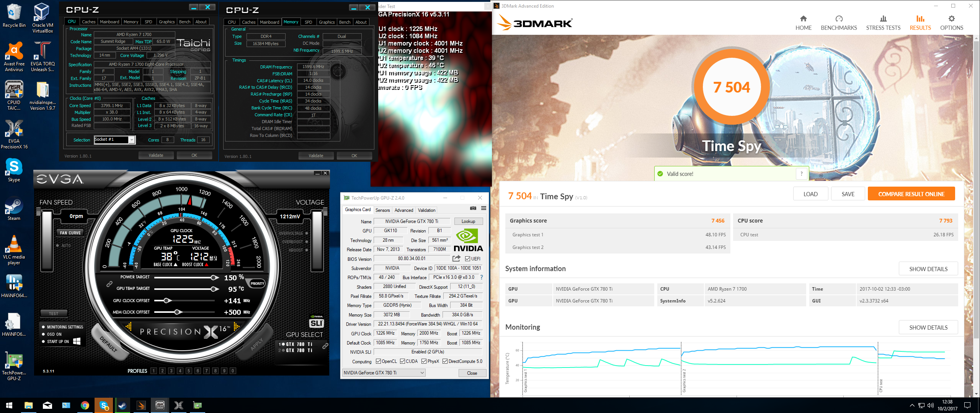Open the Recycle Bin desktop icon
This screenshot has height=413, width=980.
tap(14, 15)
